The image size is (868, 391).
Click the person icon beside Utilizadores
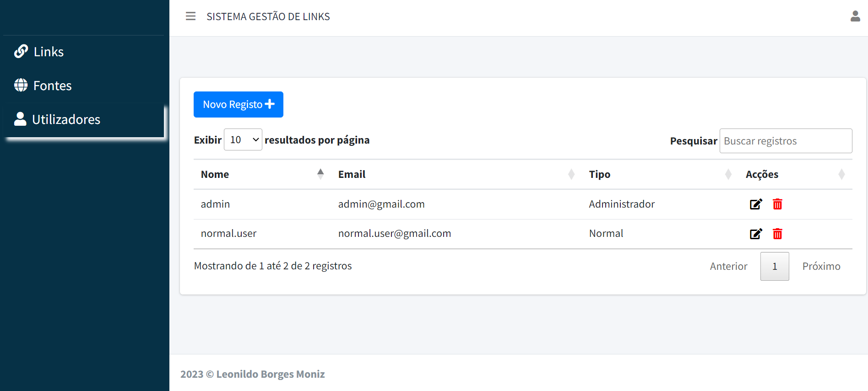point(20,119)
